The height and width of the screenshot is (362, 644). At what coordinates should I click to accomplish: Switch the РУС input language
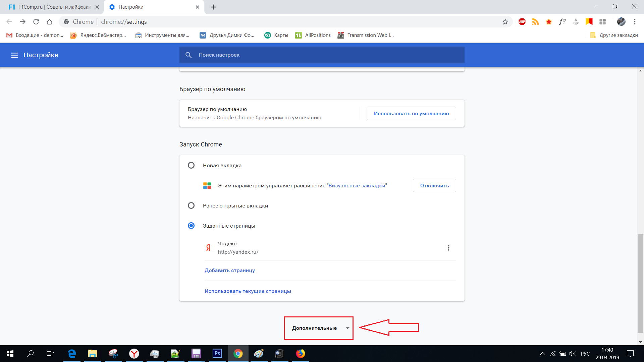pos(585,354)
